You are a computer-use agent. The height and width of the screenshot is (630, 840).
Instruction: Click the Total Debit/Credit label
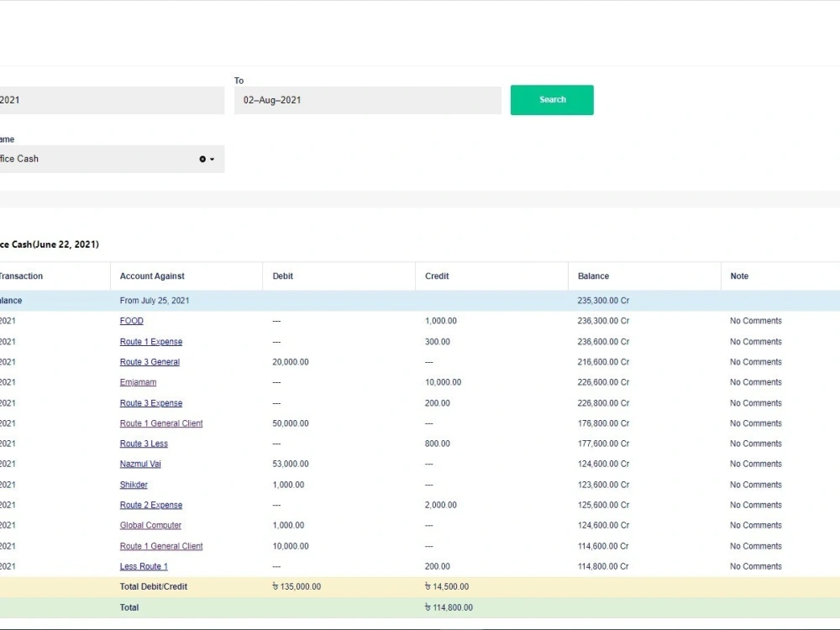[153, 587]
